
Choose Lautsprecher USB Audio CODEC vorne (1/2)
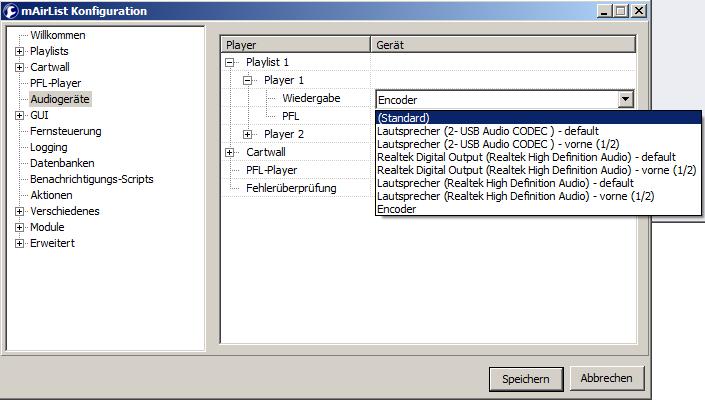coord(538,144)
